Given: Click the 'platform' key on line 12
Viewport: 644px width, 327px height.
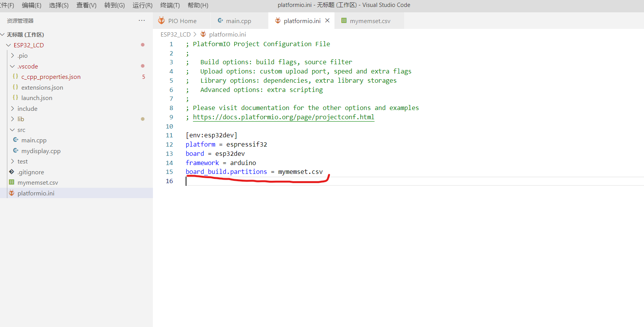Looking at the screenshot, I should [x=200, y=144].
